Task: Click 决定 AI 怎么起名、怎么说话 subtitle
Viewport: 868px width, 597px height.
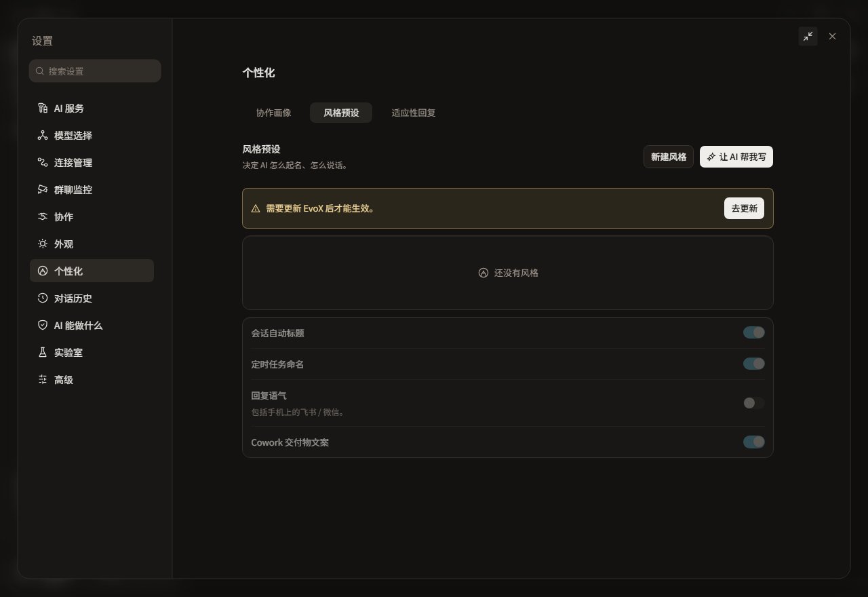Action: [296, 165]
